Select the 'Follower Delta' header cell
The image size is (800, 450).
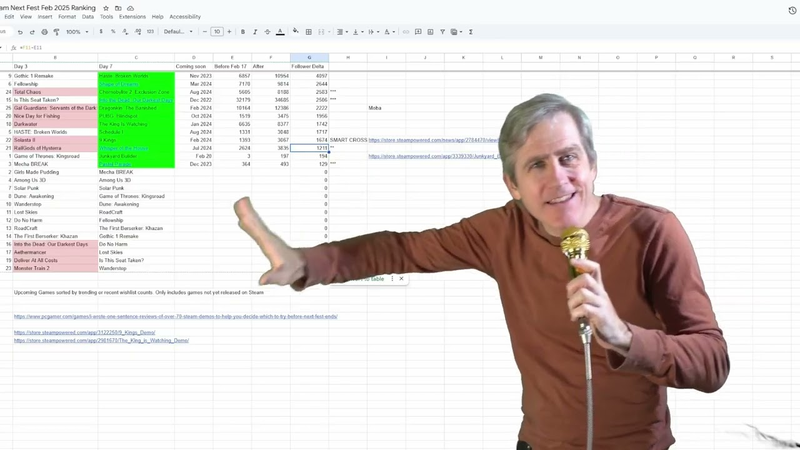[309, 66]
